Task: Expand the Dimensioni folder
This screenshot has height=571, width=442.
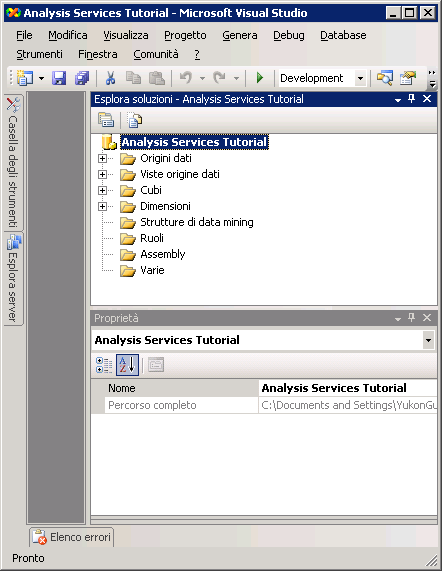Action: (x=102, y=206)
